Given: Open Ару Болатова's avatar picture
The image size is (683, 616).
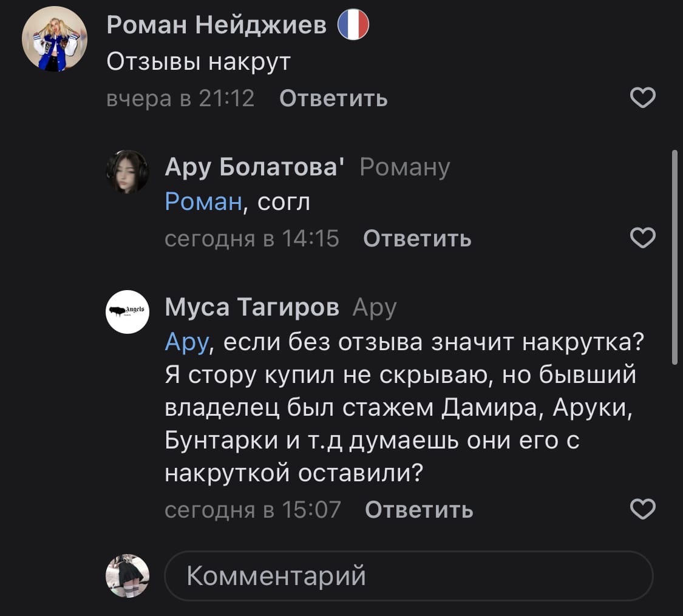Looking at the screenshot, I should 127,172.
